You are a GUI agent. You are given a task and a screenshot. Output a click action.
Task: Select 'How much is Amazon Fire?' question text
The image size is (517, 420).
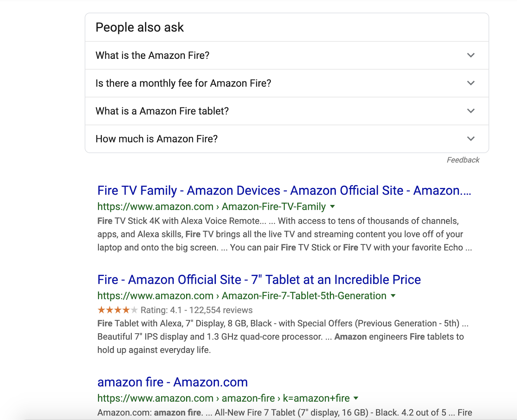(x=157, y=139)
